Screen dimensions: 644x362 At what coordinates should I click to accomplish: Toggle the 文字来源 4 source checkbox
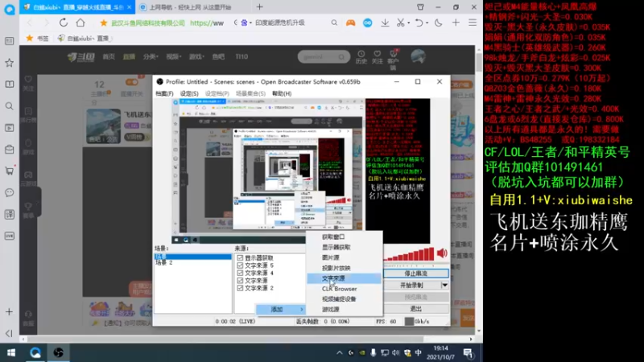tap(240, 273)
